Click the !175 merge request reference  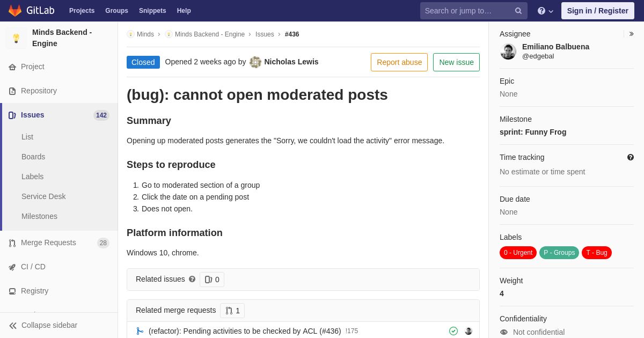click(x=352, y=331)
